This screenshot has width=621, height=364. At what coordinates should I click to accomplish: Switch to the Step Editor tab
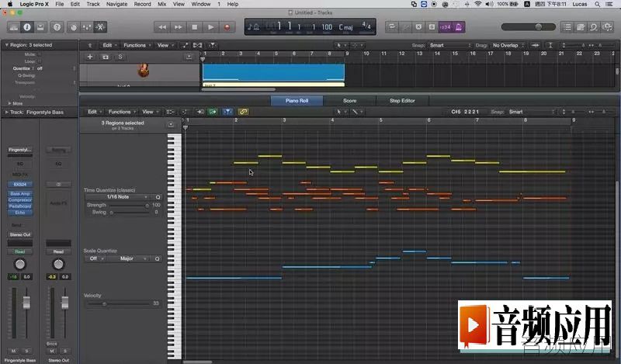402,101
